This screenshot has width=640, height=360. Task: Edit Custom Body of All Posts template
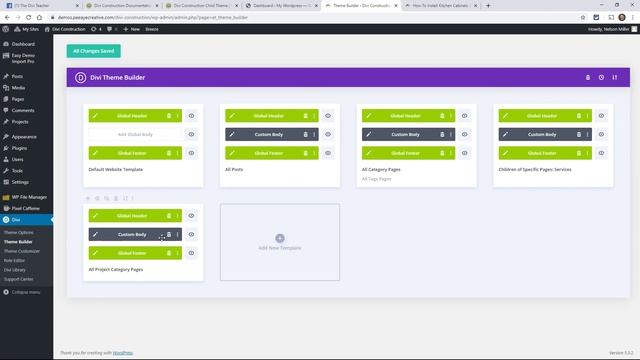coord(232,134)
